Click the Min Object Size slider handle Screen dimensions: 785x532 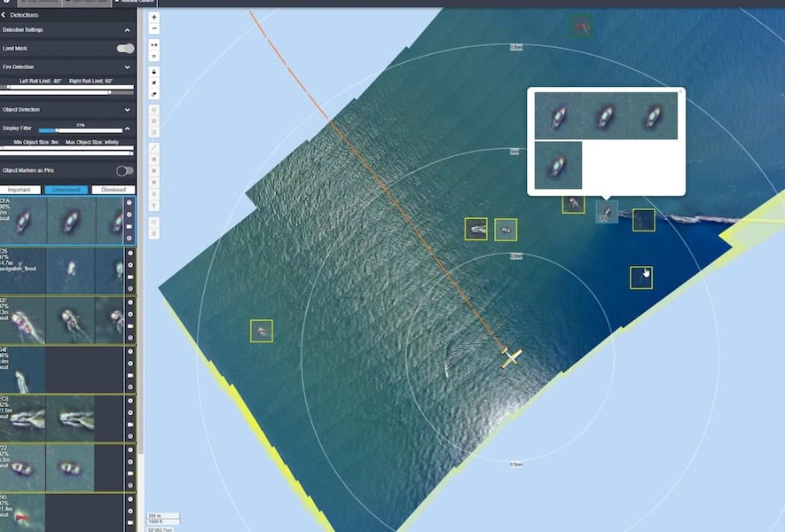(x=2, y=148)
